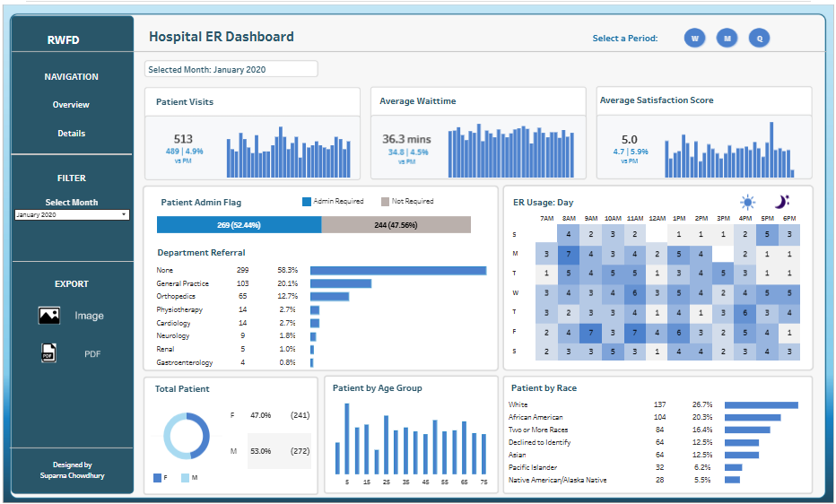Click the White race bar

pos(761,405)
